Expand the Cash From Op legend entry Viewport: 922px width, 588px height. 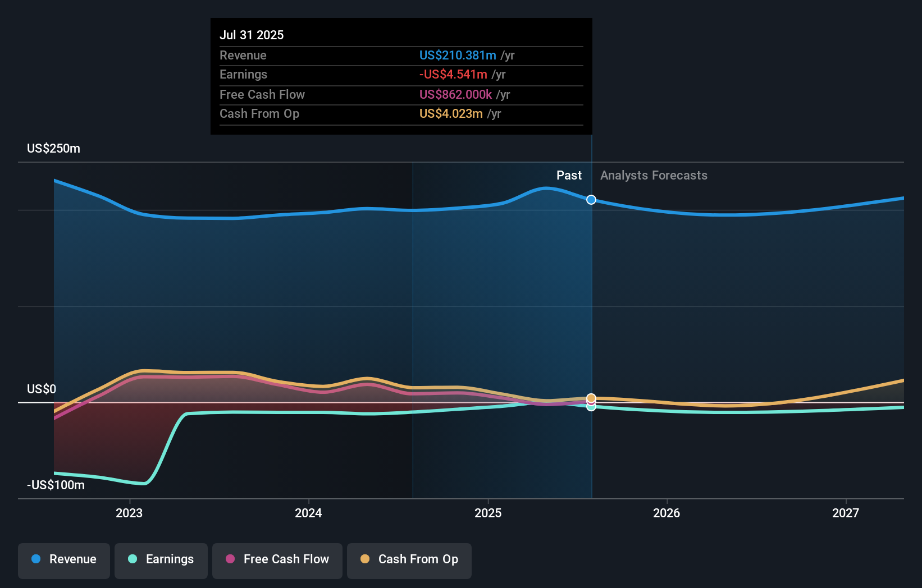pos(409,561)
